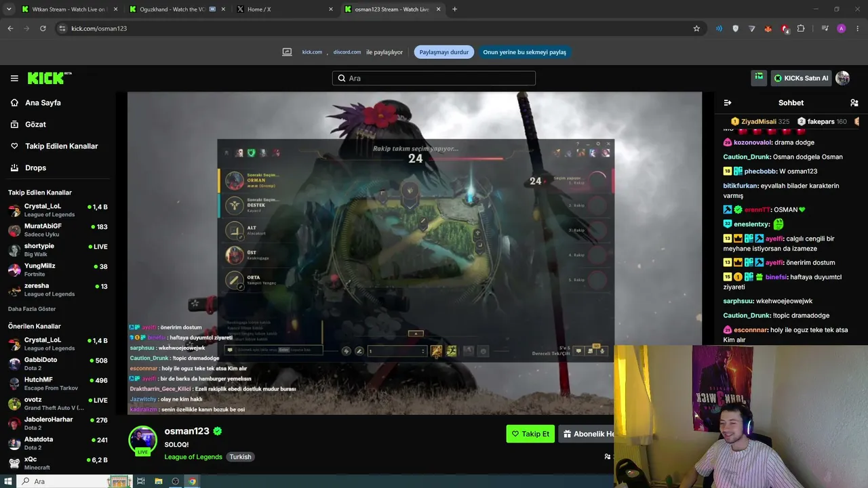Open Chrome from the taskbar
This screenshot has height=488, width=868.
[192, 481]
